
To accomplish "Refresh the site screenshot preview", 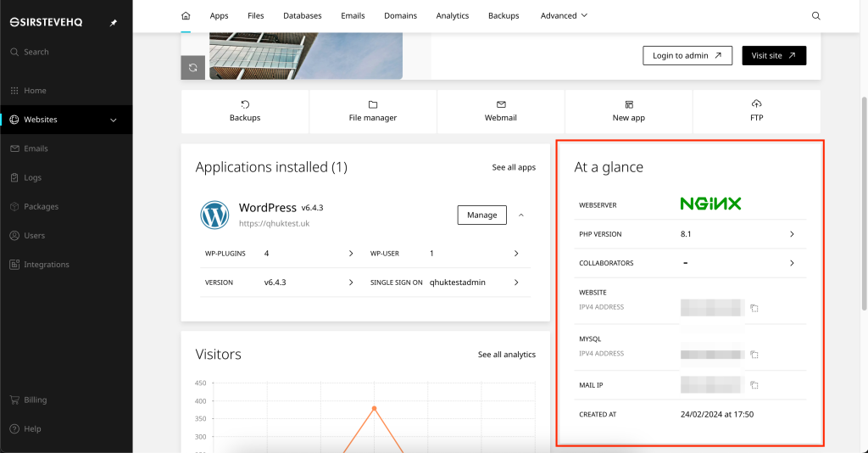I will [192, 68].
